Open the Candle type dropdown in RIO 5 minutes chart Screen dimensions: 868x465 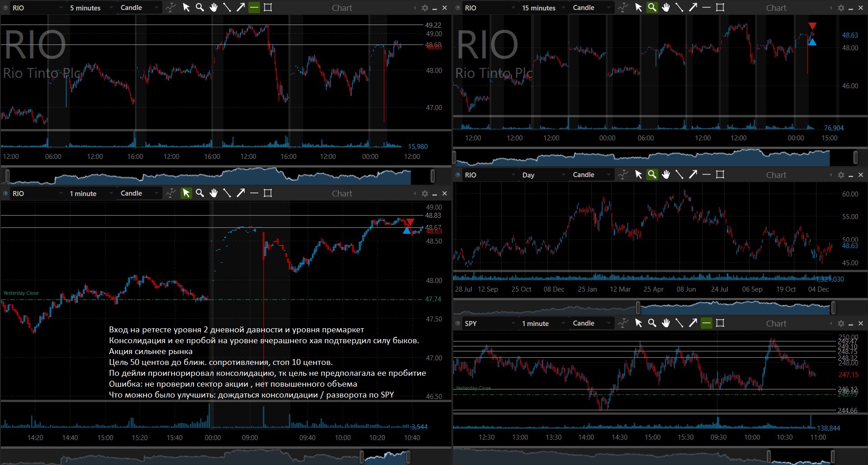(139, 8)
